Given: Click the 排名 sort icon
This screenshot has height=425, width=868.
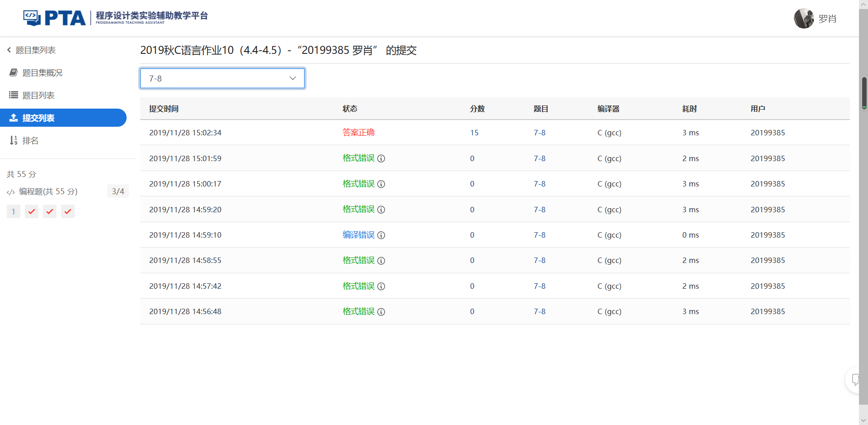Looking at the screenshot, I should click(x=14, y=140).
